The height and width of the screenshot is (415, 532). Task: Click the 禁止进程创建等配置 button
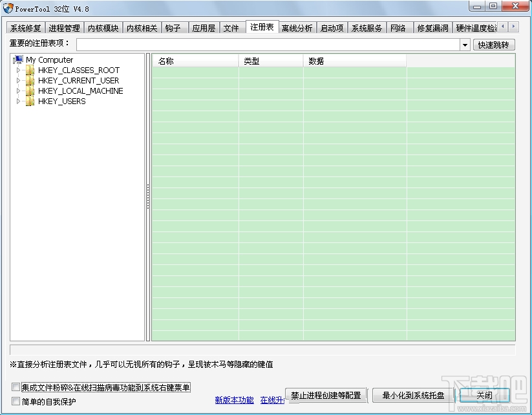(325, 396)
